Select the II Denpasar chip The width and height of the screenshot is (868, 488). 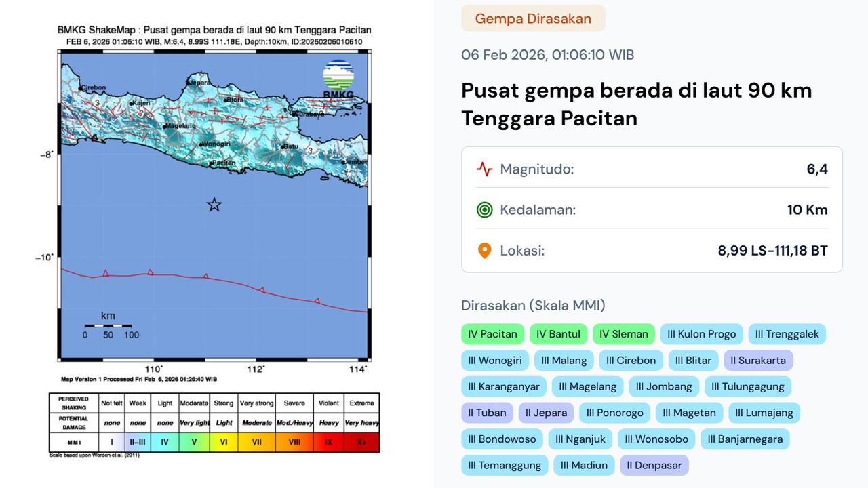654,465
